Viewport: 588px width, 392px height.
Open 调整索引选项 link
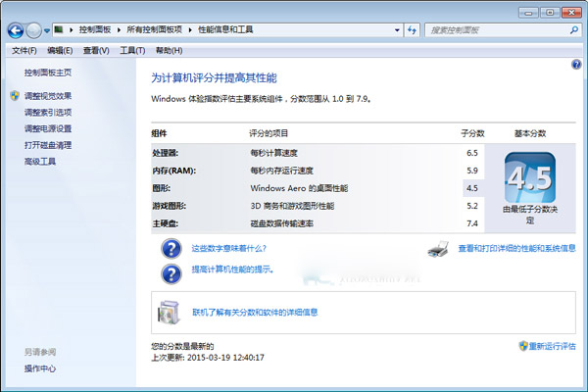48,112
